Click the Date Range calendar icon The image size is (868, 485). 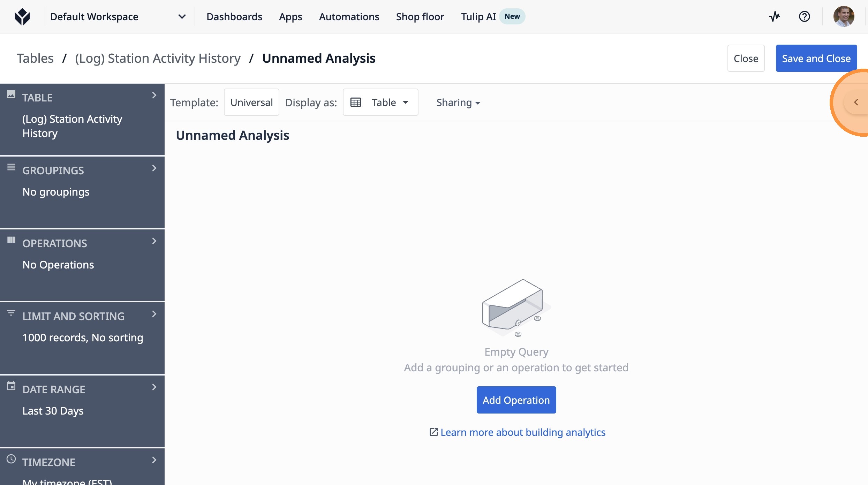click(11, 386)
